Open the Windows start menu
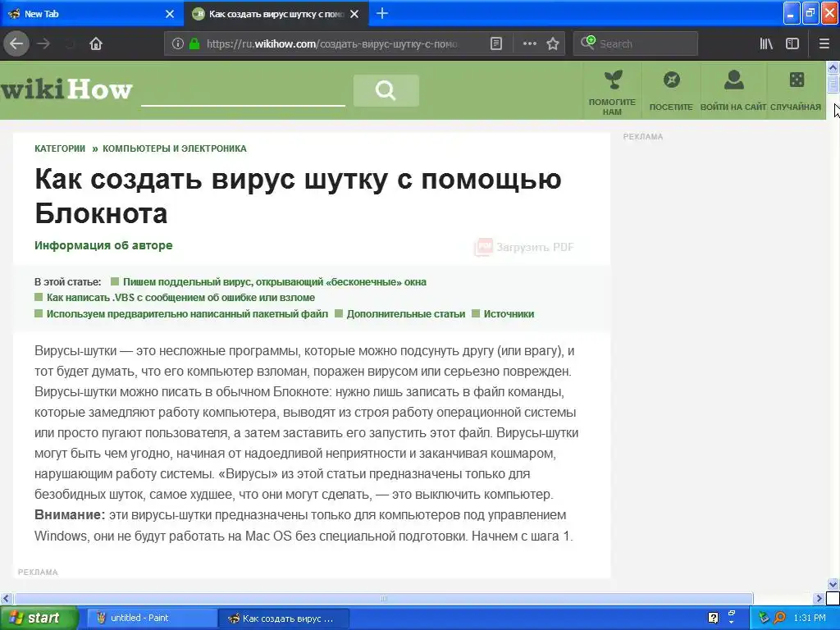 click(39, 618)
